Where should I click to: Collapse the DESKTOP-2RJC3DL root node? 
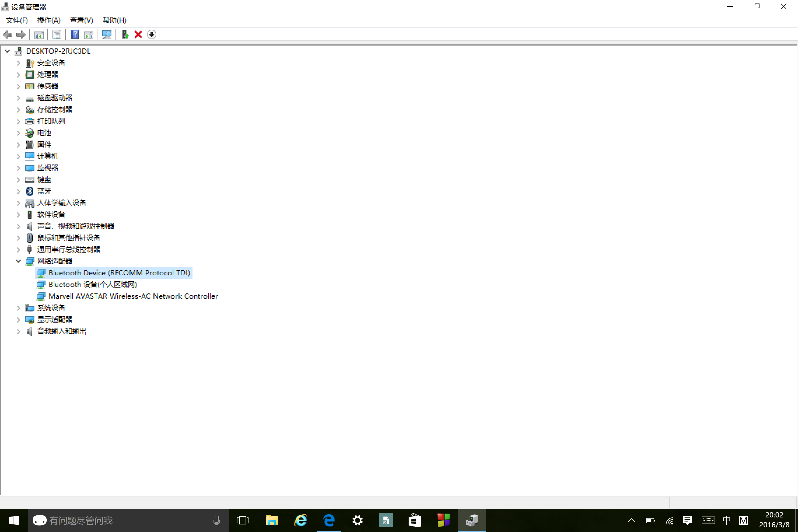(7, 51)
